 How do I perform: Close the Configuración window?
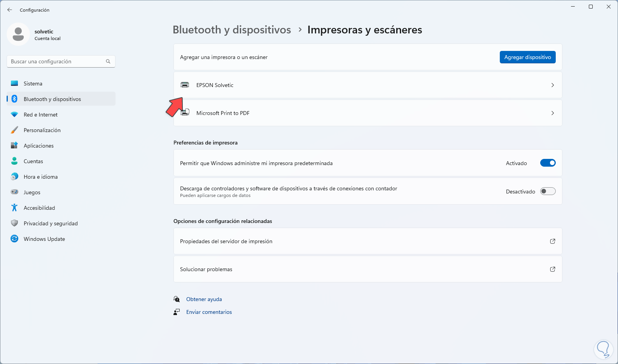click(x=609, y=7)
